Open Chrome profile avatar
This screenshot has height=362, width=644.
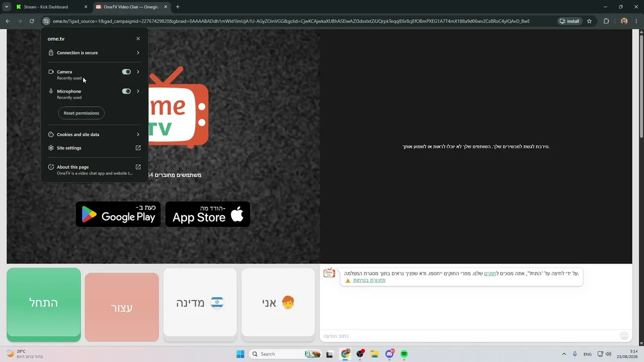[x=624, y=21]
